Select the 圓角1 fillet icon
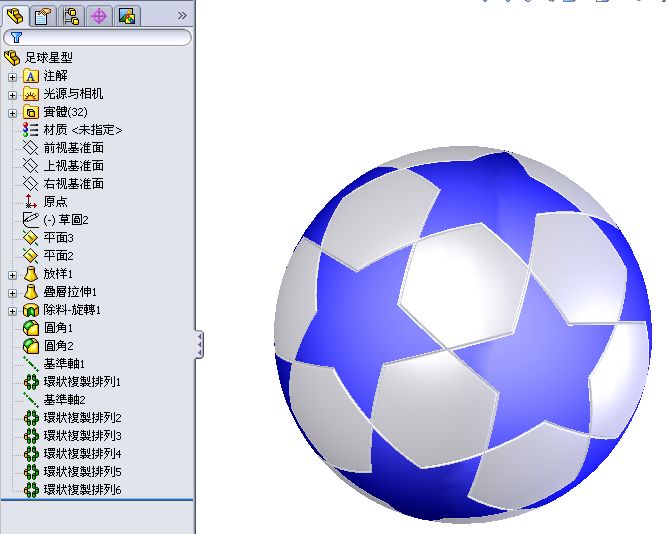This screenshot has height=534, width=667. (x=31, y=328)
